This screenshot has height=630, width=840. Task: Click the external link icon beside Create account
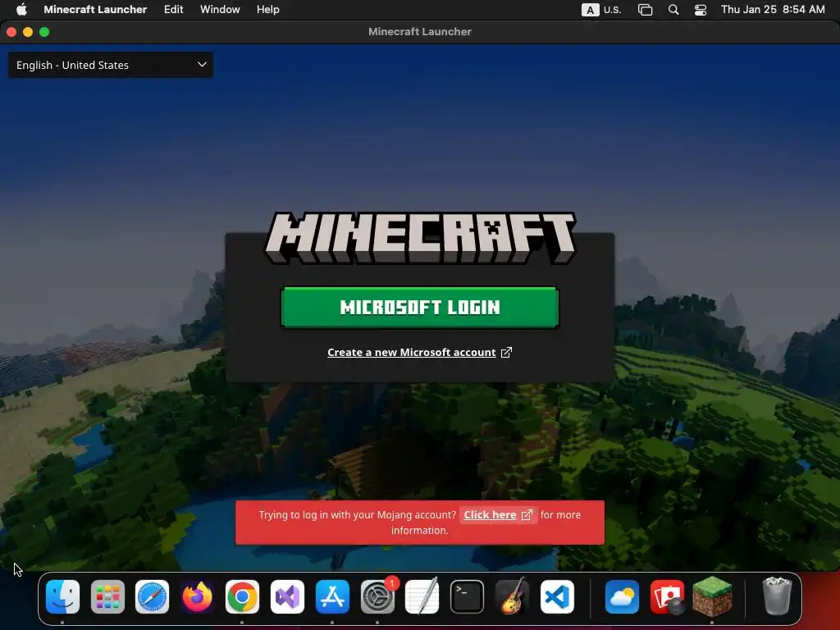click(x=506, y=352)
